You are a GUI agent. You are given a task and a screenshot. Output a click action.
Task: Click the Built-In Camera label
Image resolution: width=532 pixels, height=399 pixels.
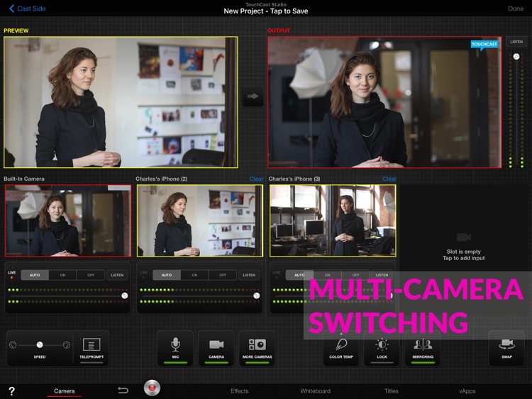(24, 179)
